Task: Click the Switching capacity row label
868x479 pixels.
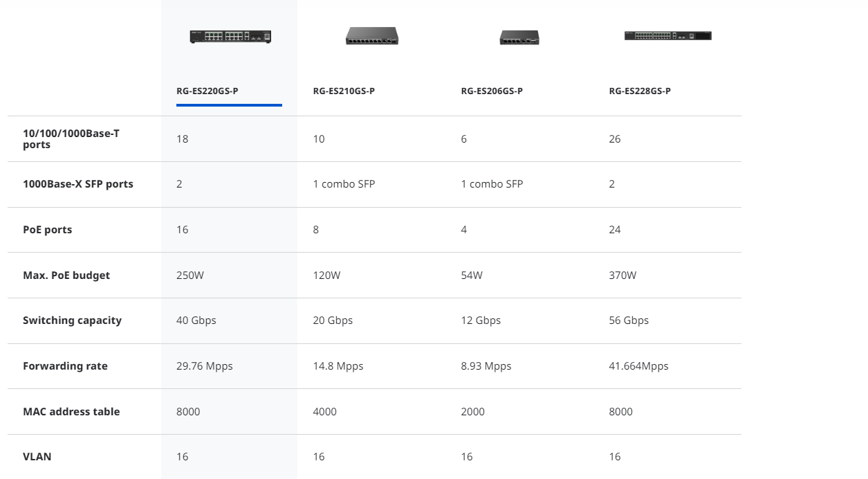Action: pyautogui.click(x=72, y=320)
